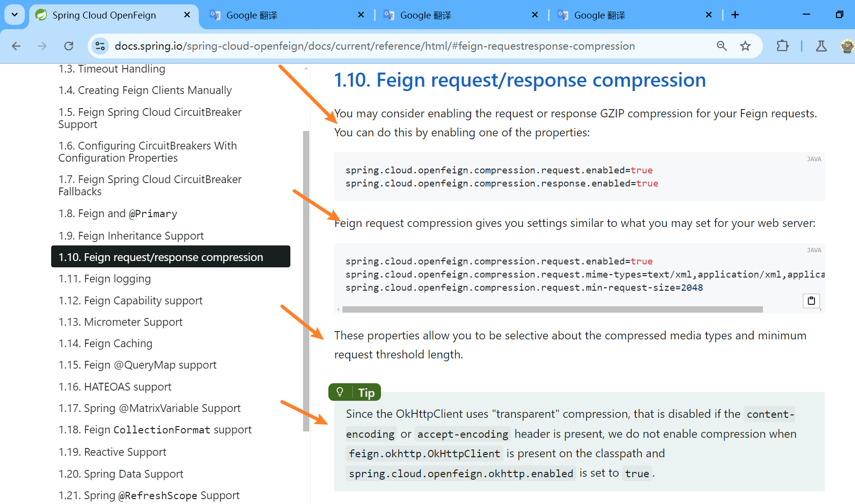The width and height of the screenshot is (855, 504).
Task: Click the spring.cloud.openfeign.okhttp.enabled inline code
Action: point(461,473)
